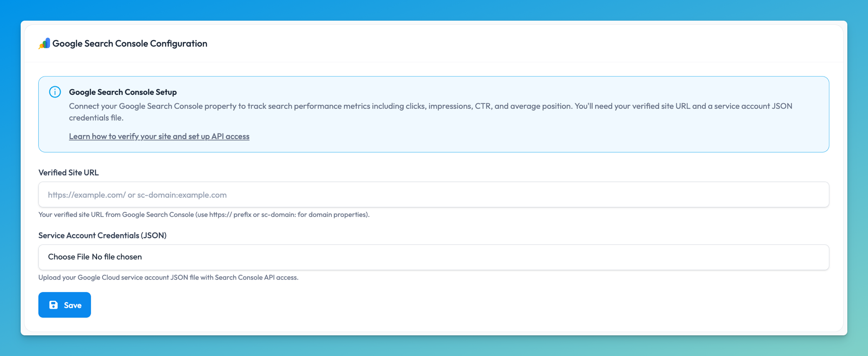Screen dimensions: 868x356
Task: Click the 'Google Search Console Configuration' heading
Action: (130, 43)
